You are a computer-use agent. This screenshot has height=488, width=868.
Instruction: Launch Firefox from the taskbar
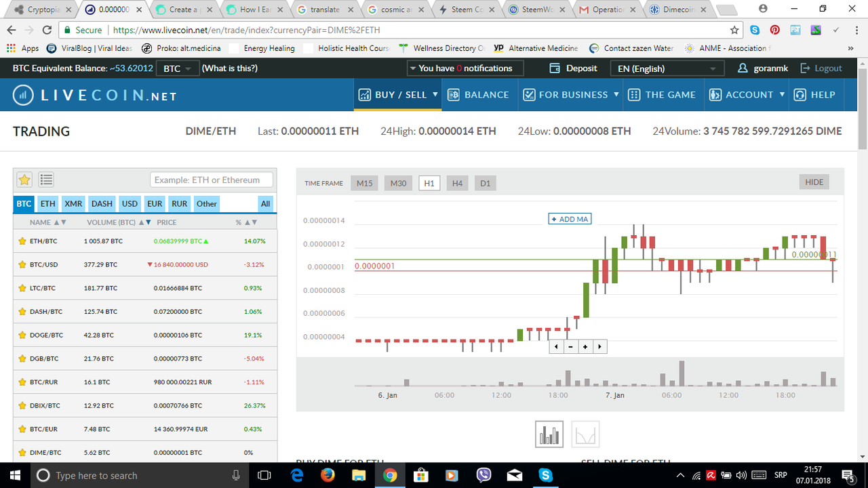[327, 475]
